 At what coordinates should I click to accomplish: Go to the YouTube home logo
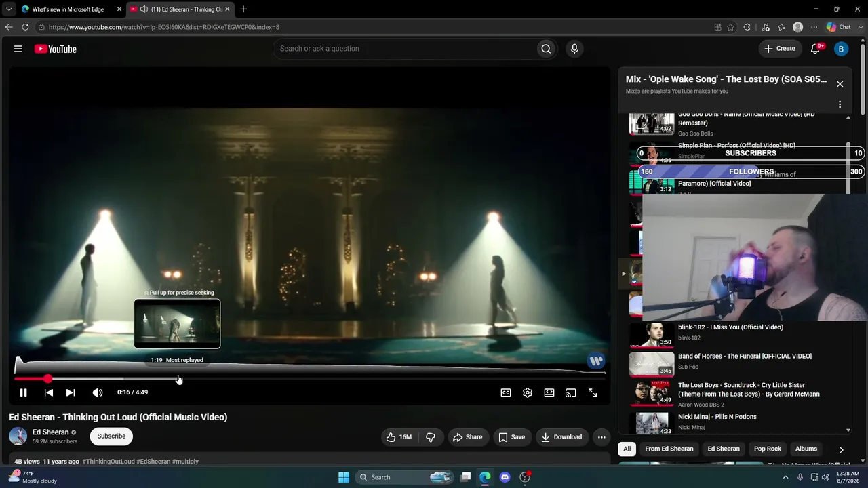pos(56,49)
